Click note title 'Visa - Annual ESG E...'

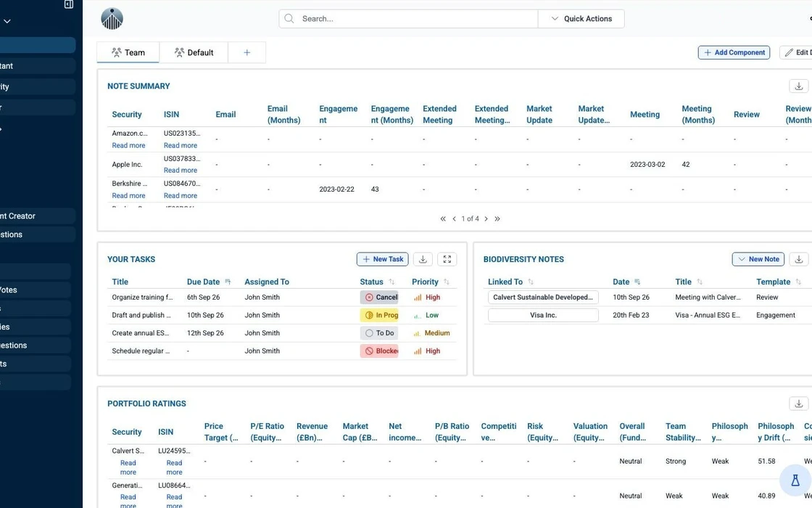[708, 315]
